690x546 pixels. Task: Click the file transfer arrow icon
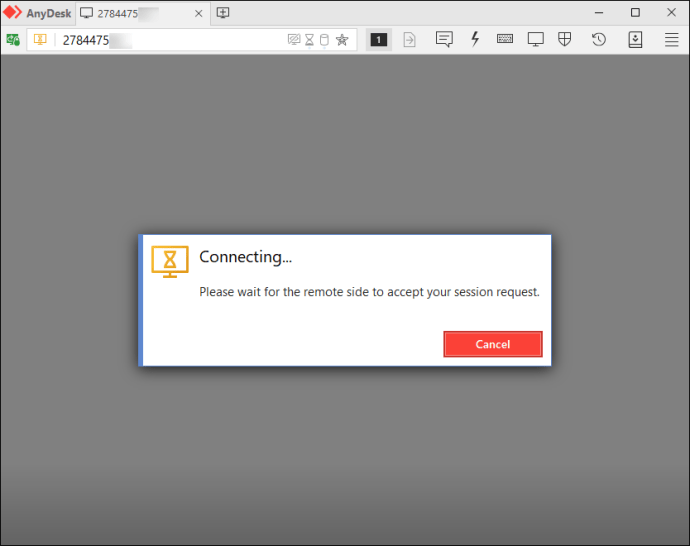[409, 40]
